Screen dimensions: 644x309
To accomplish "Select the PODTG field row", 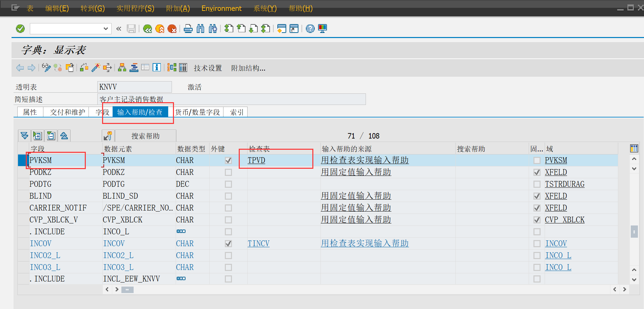I will point(23,184).
